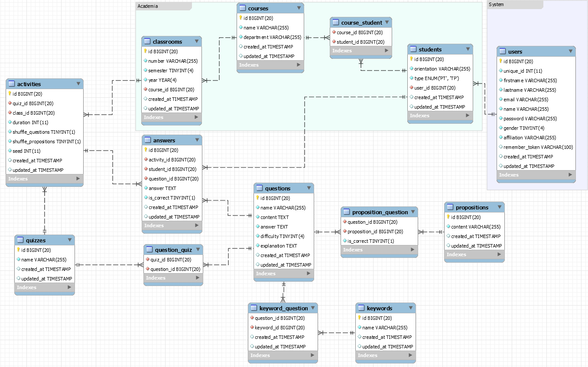Collapse the classrooms table with its header arrow
This screenshot has height=367, width=588.
point(197,42)
